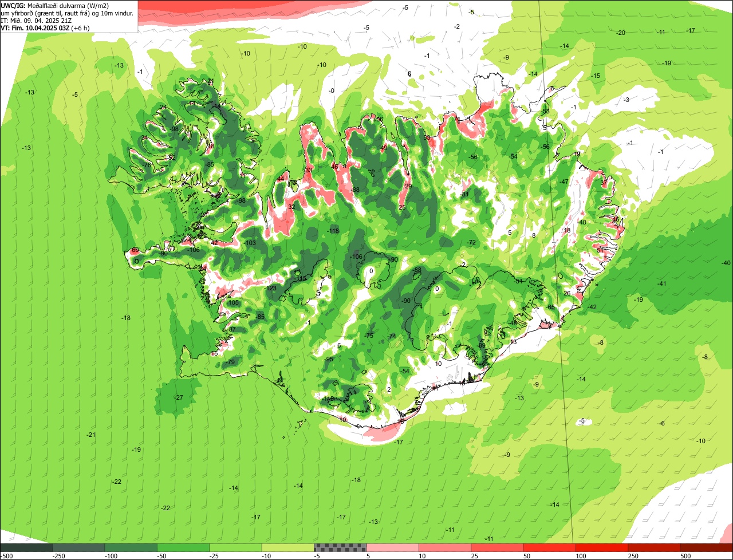The width and height of the screenshot is (733, 560).
Task: Click the '-72' flux value on the map
Action: 471,243
